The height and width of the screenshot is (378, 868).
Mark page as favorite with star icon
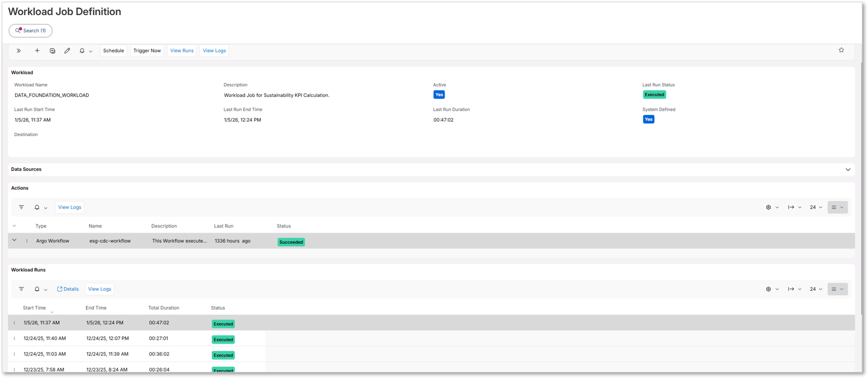pyautogui.click(x=841, y=50)
